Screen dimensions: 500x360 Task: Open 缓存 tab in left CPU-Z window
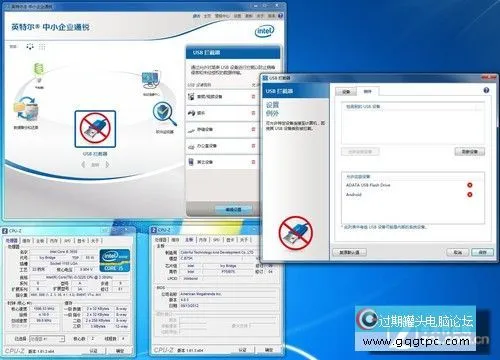click(x=26, y=241)
